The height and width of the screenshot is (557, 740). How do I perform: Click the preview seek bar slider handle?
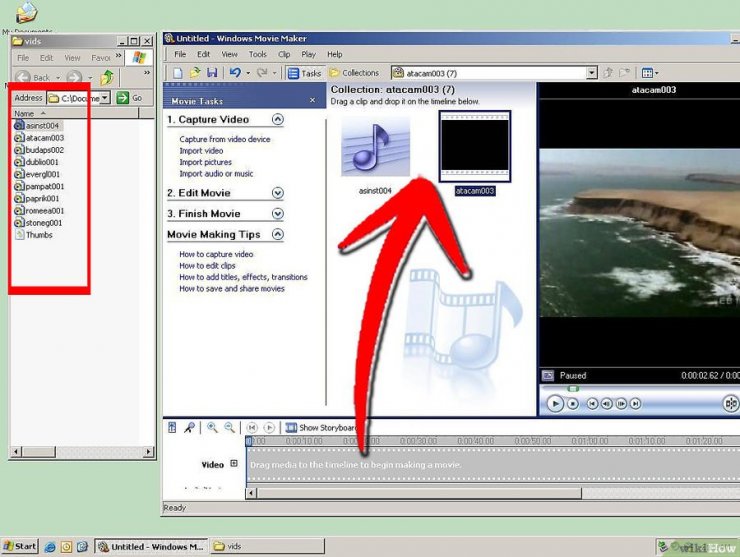[x=573, y=388]
